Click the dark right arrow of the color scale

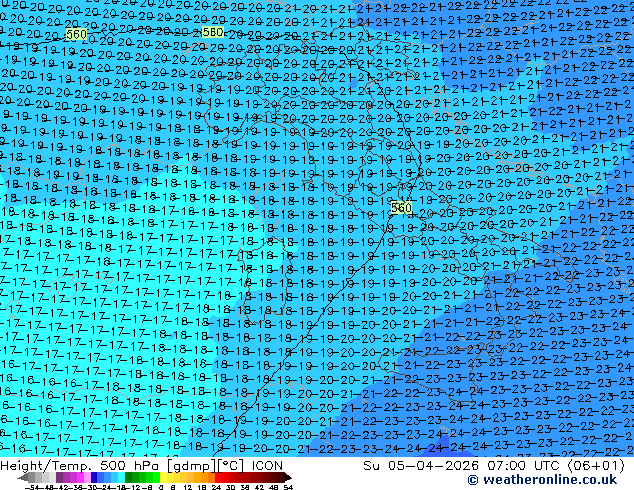point(288,477)
